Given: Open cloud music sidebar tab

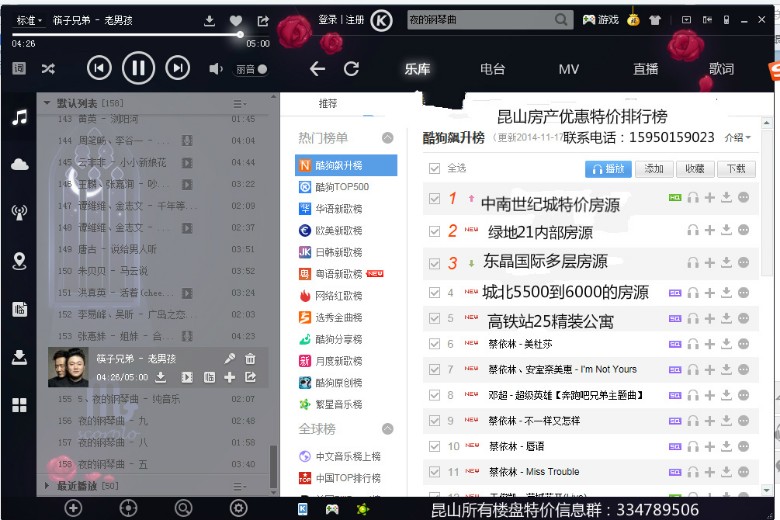Looking at the screenshot, I should click(19, 164).
